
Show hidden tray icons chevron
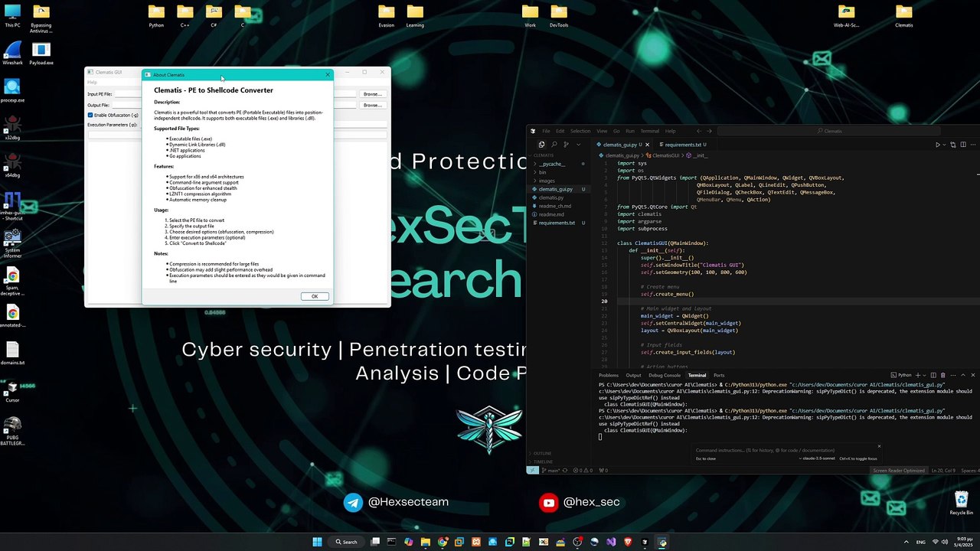tap(906, 542)
